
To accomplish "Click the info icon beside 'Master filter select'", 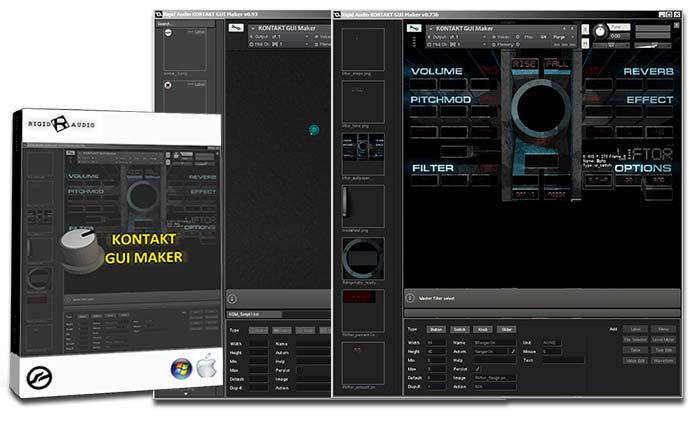I will pos(410,298).
